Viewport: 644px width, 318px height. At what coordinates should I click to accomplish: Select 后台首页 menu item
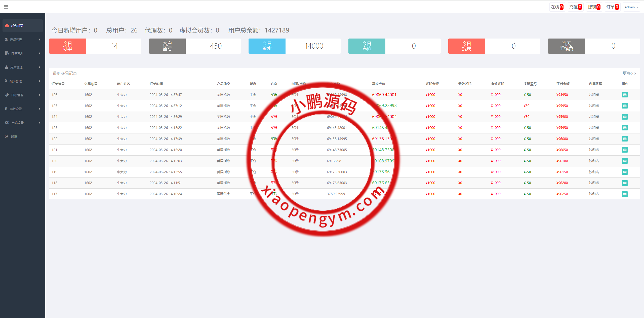coord(17,26)
